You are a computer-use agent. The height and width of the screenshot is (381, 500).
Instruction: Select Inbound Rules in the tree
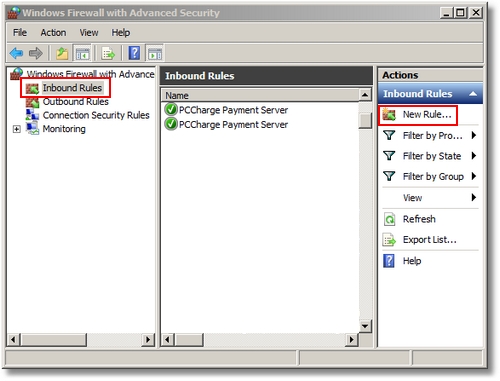coord(72,88)
